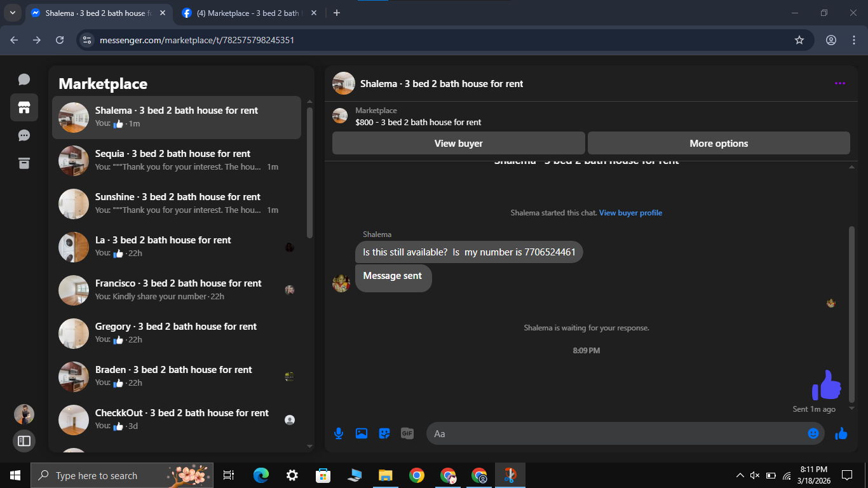868x488 pixels.
Task: Open the Windows Start menu
Action: click(x=15, y=475)
